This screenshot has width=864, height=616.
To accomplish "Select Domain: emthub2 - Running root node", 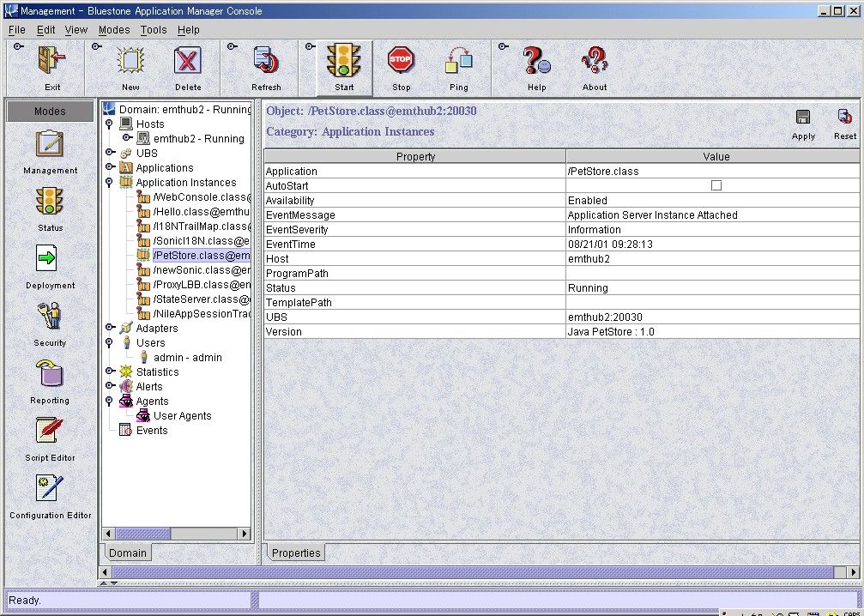I will coord(185,109).
